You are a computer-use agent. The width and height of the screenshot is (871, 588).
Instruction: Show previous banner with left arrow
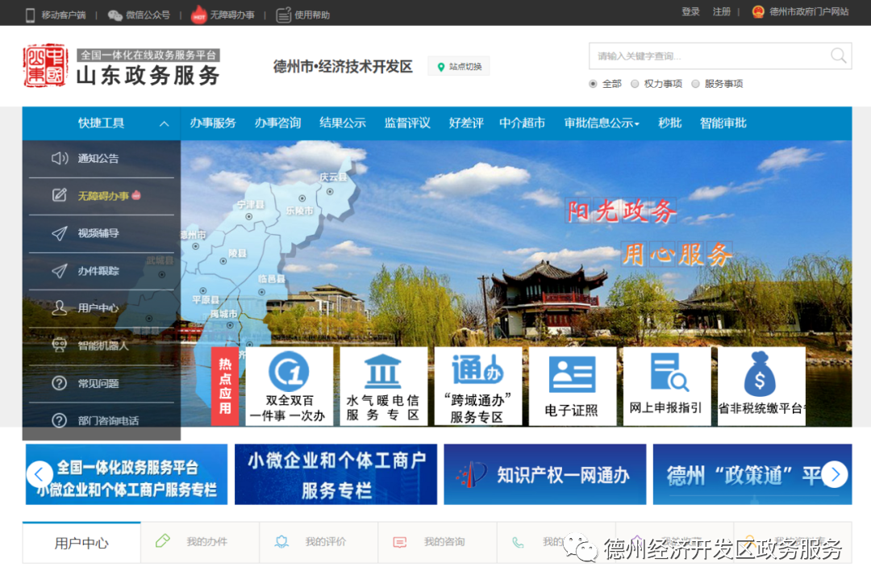[40, 474]
